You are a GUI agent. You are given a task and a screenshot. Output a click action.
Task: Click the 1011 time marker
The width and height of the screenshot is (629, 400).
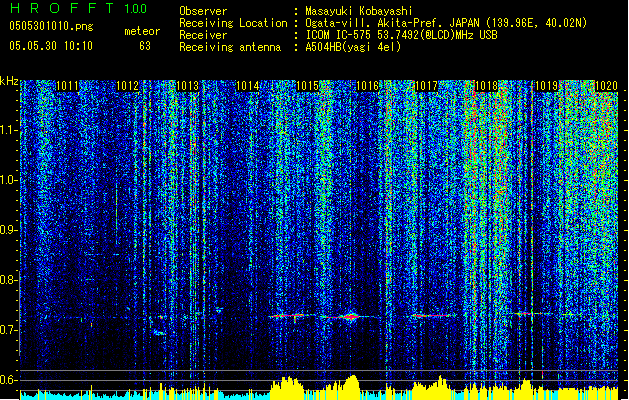[x=67, y=86]
